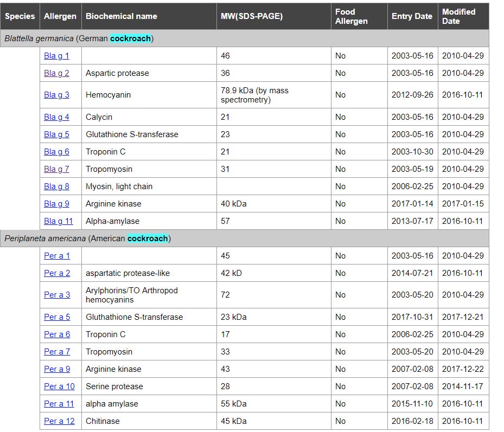Open the Bla g 5 allergen entry
504x432 pixels.
[x=56, y=134]
